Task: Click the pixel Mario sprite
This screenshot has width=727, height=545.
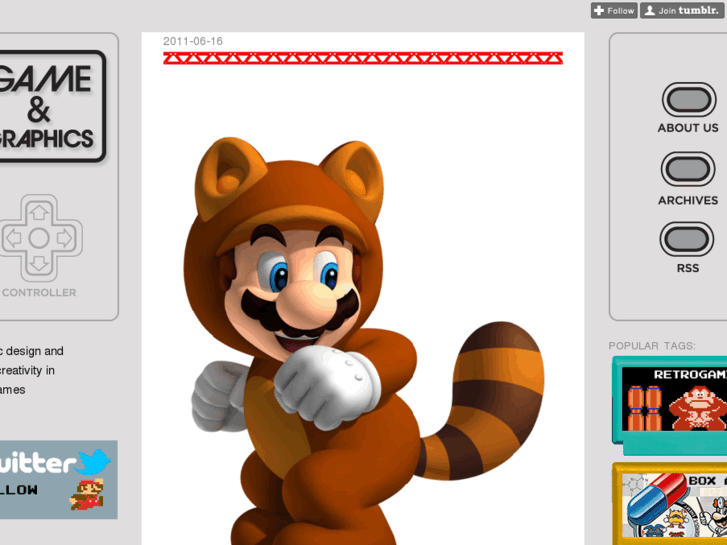Action: coord(87,495)
